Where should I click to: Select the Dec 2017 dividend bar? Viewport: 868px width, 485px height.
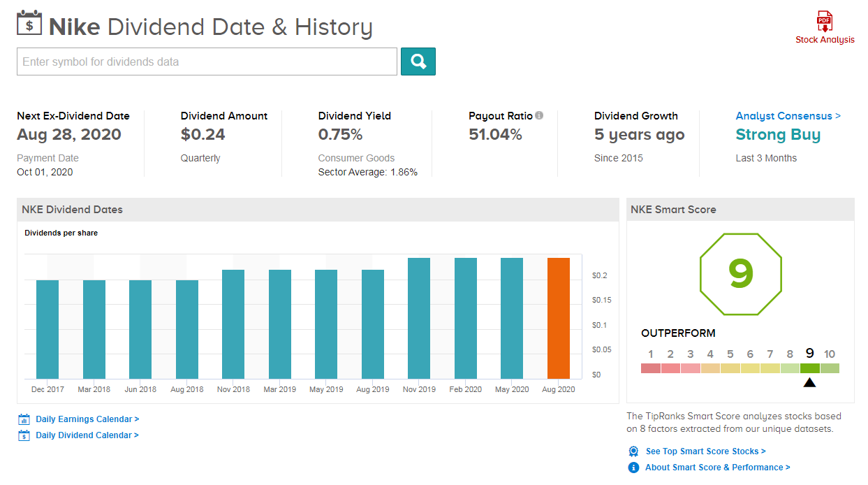[x=47, y=330]
